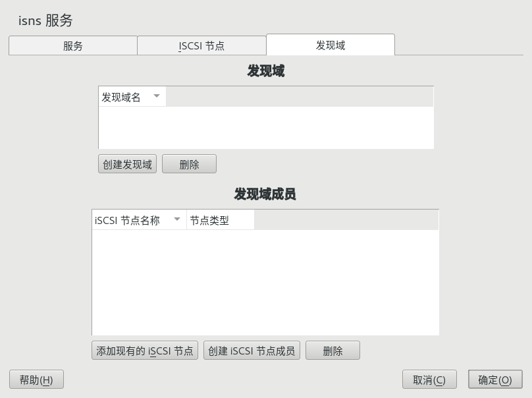Switch to the 服务 tab

[x=73, y=46]
